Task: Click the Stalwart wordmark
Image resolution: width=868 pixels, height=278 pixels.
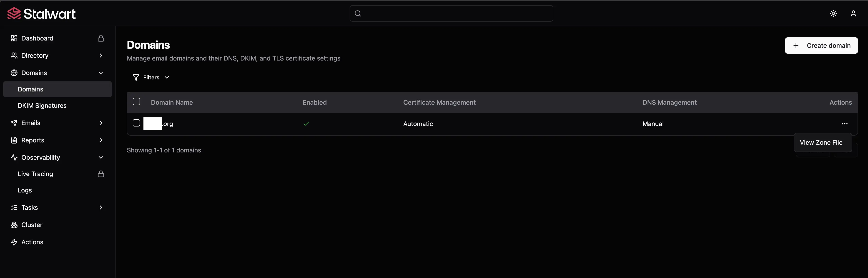Action: tap(50, 13)
